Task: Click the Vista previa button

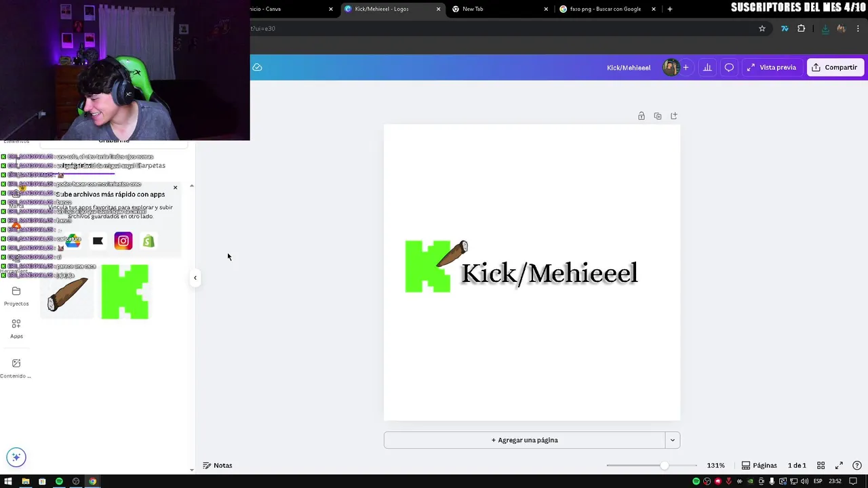Action: (x=772, y=67)
